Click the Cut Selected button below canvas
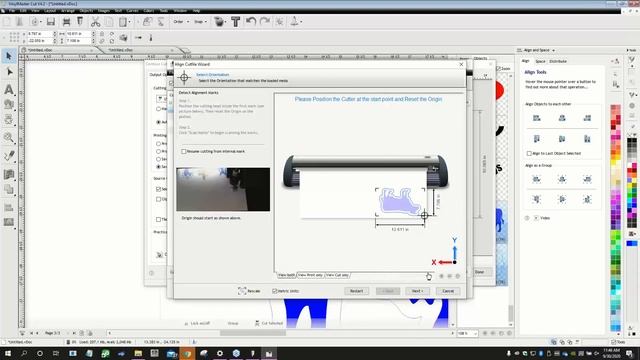Viewport: 640px width, 360px height. point(269,323)
